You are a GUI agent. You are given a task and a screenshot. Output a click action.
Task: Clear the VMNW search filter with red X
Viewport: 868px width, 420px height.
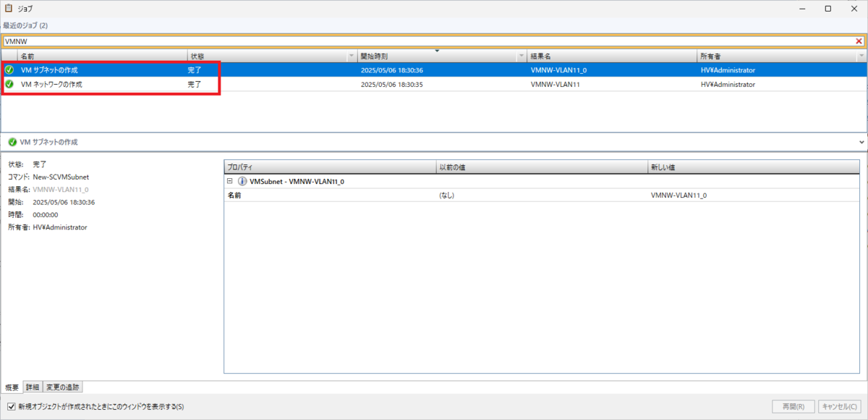(859, 41)
